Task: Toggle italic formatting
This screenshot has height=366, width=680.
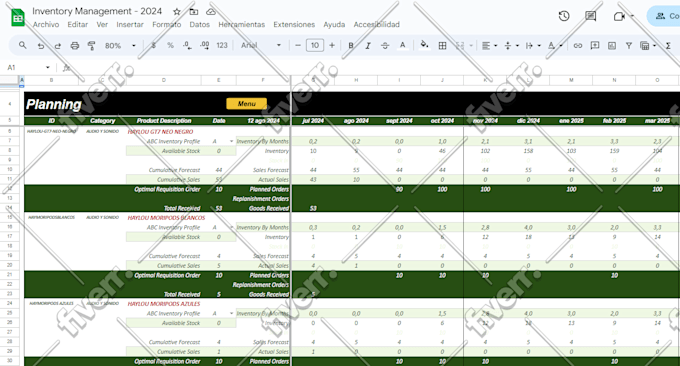Action: pyautogui.click(x=368, y=45)
